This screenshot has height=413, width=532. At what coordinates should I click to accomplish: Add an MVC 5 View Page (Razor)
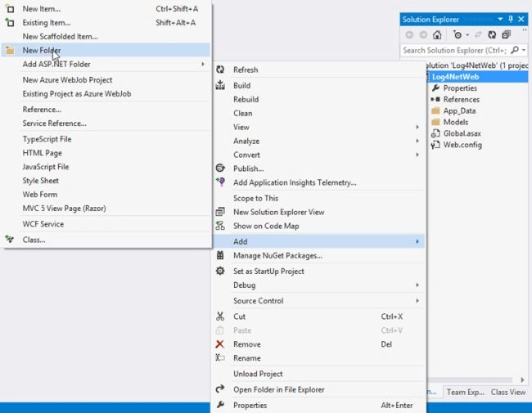click(107, 209)
